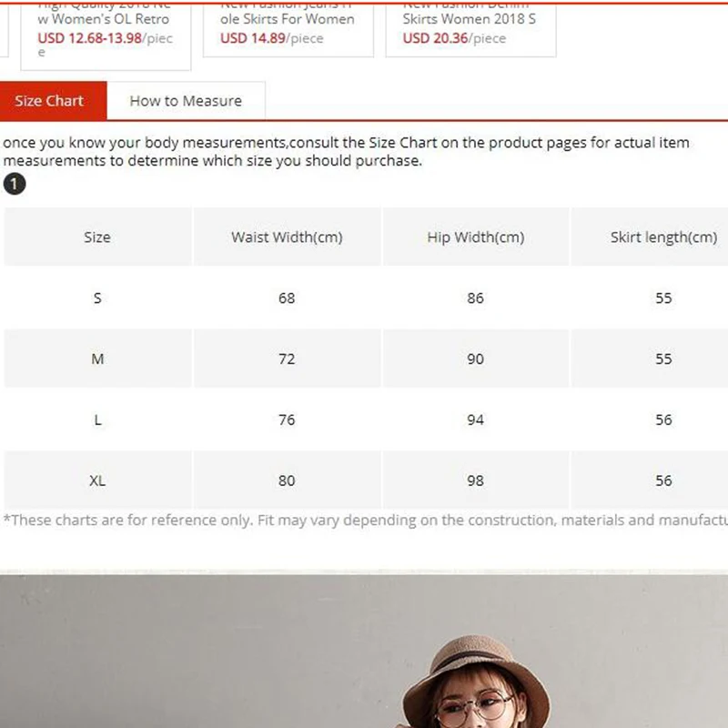The image size is (728, 728).
Task: Select the Size column header
Action: click(97, 237)
